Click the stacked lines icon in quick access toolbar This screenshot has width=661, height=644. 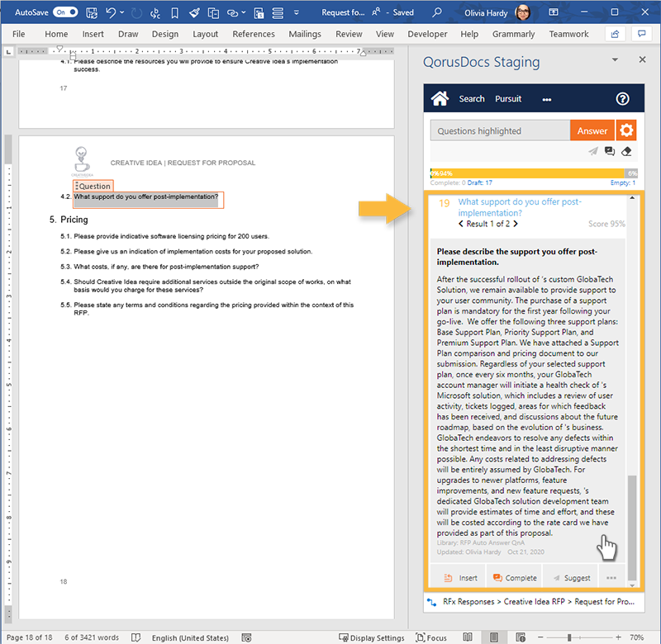tap(278, 13)
